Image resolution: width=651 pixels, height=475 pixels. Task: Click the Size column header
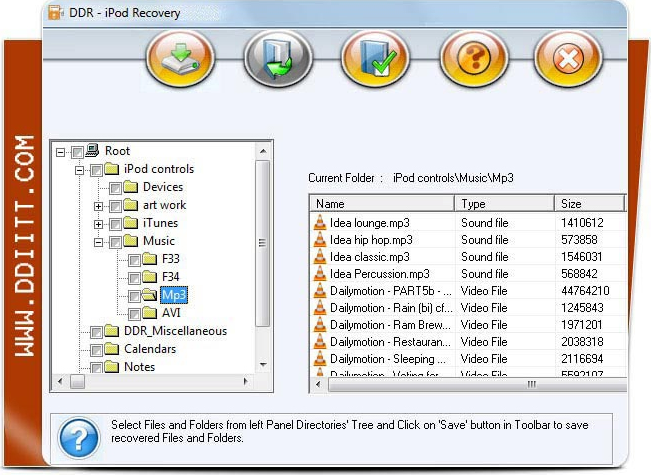588,203
